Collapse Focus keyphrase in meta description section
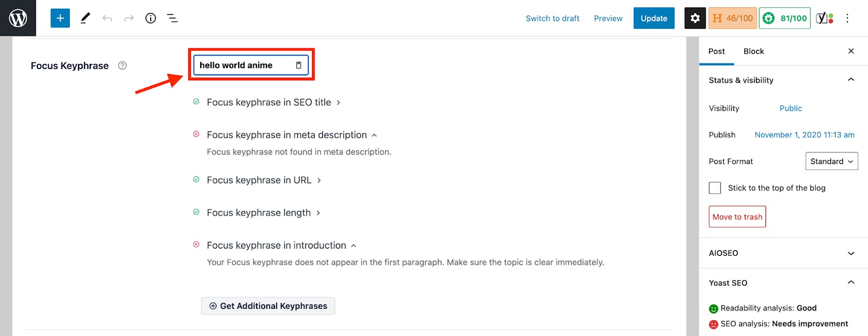 pos(374,135)
